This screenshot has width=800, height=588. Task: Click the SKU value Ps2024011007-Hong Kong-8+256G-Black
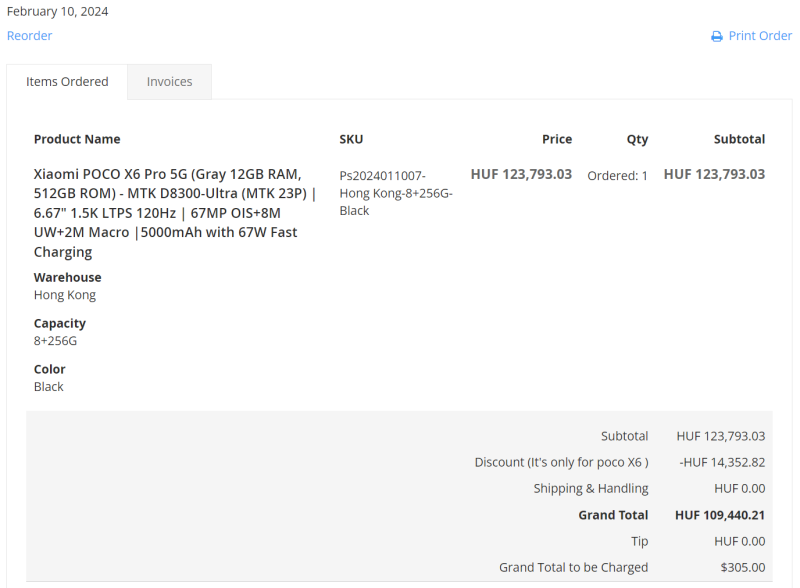pos(396,193)
